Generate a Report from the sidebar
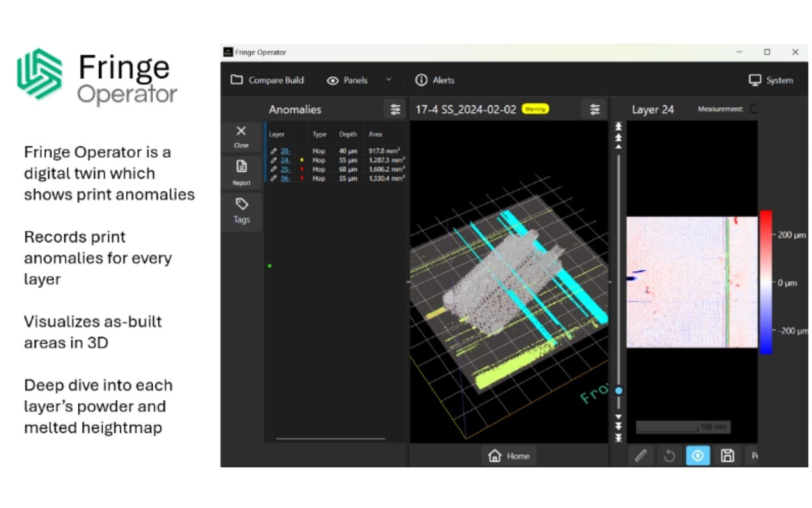 click(x=242, y=172)
